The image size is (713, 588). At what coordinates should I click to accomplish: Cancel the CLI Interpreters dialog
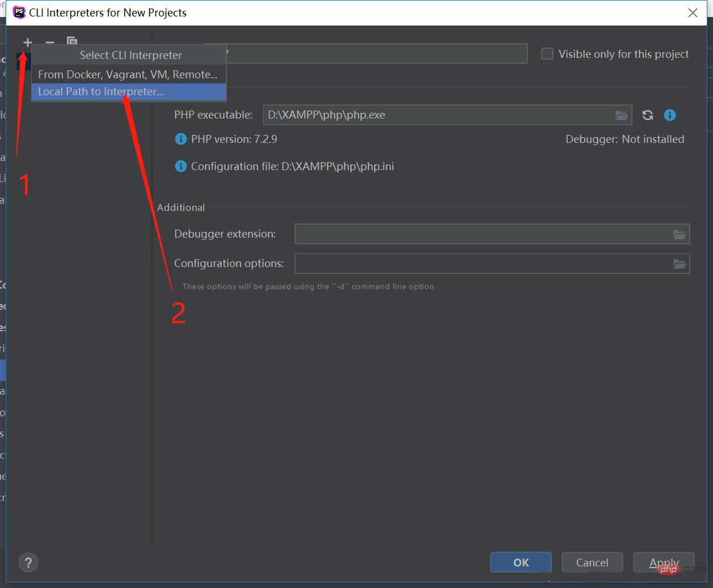pyautogui.click(x=592, y=562)
